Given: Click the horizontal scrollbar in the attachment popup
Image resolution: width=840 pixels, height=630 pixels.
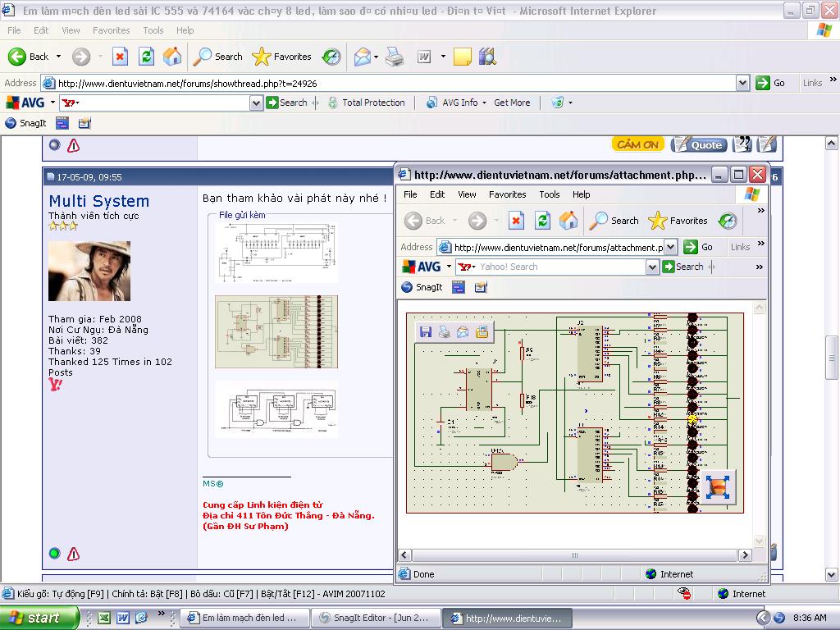Looking at the screenshot, I should tap(574, 555).
